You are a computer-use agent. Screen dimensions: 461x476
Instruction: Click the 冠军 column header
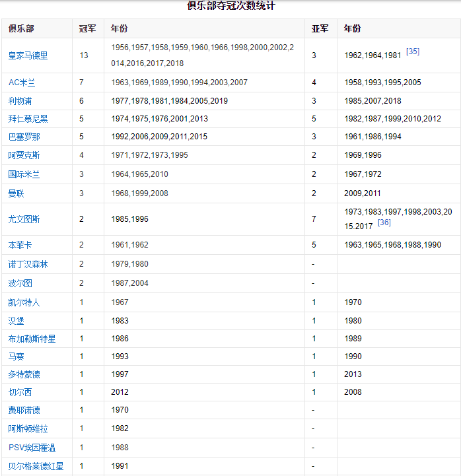click(x=87, y=28)
